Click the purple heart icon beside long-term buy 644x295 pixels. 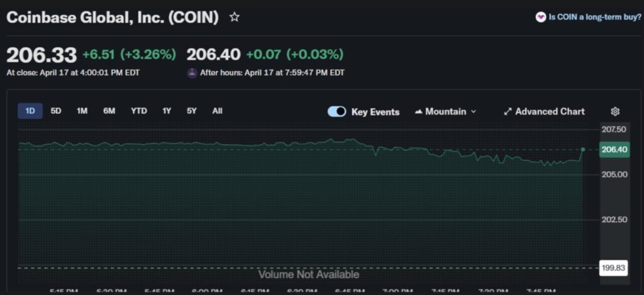[540, 17]
